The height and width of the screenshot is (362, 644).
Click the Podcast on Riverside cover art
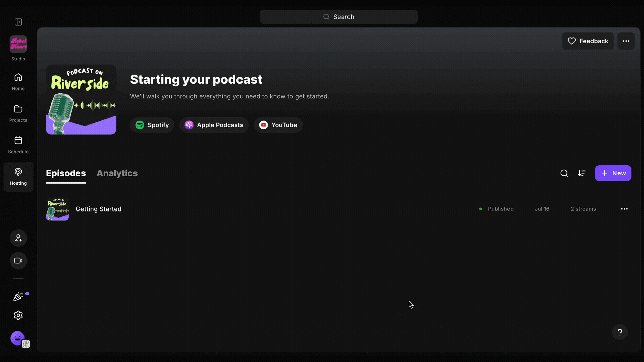pyautogui.click(x=81, y=100)
